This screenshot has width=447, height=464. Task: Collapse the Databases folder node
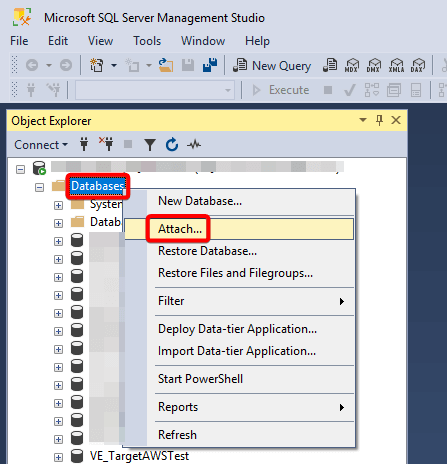[39, 187]
